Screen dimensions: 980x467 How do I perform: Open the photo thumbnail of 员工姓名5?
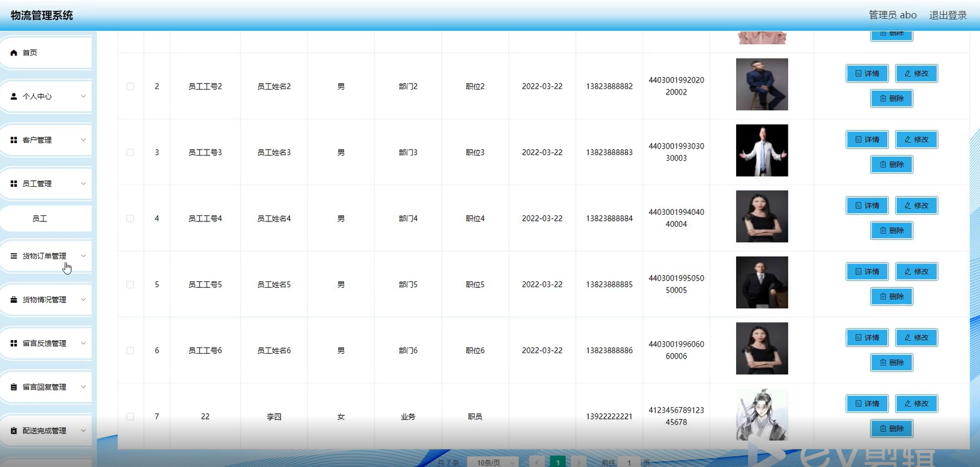tap(762, 282)
